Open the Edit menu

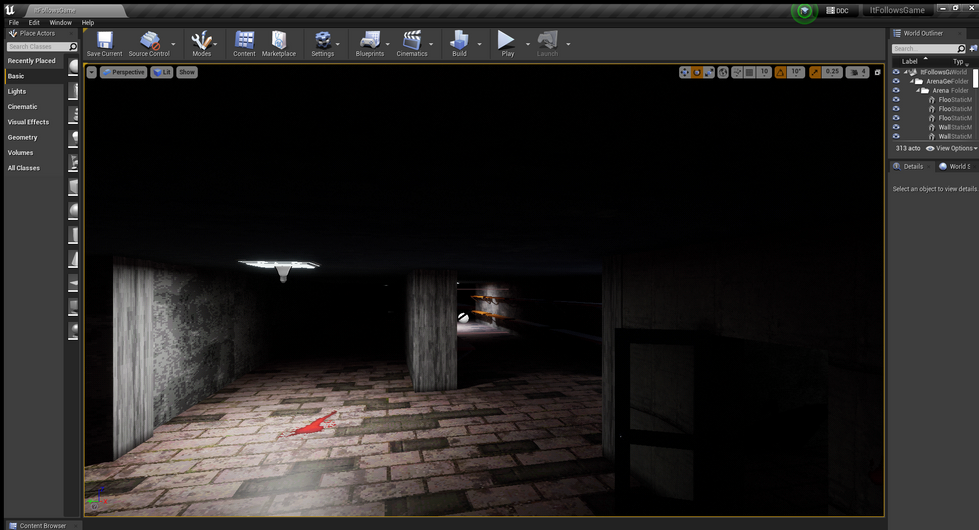point(34,22)
